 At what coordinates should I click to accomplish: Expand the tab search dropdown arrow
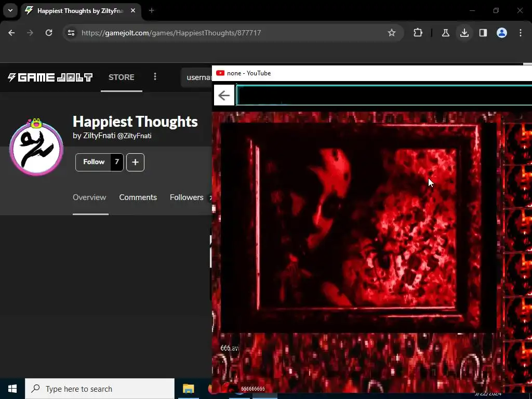[10, 10]
